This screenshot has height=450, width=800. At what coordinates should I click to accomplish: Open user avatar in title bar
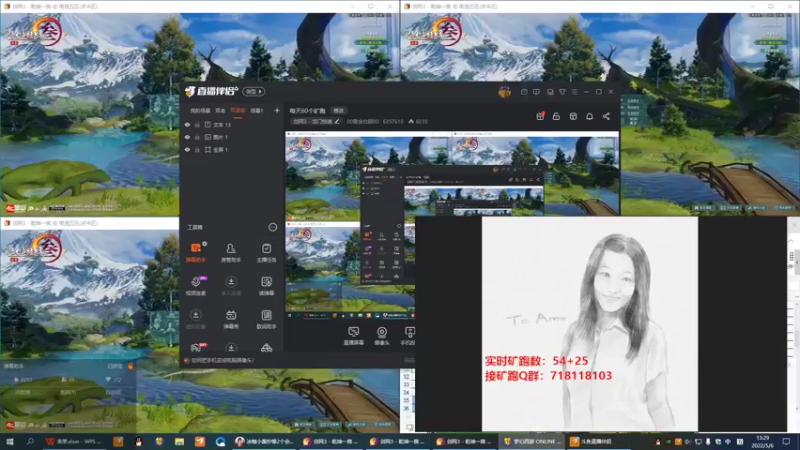point(505,92)
